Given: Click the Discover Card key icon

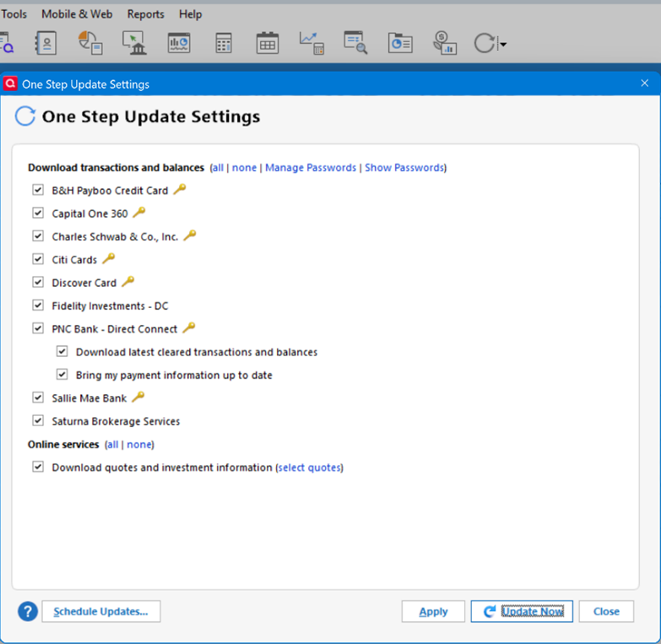Looking at the screenshot, I should click(128, 281).
